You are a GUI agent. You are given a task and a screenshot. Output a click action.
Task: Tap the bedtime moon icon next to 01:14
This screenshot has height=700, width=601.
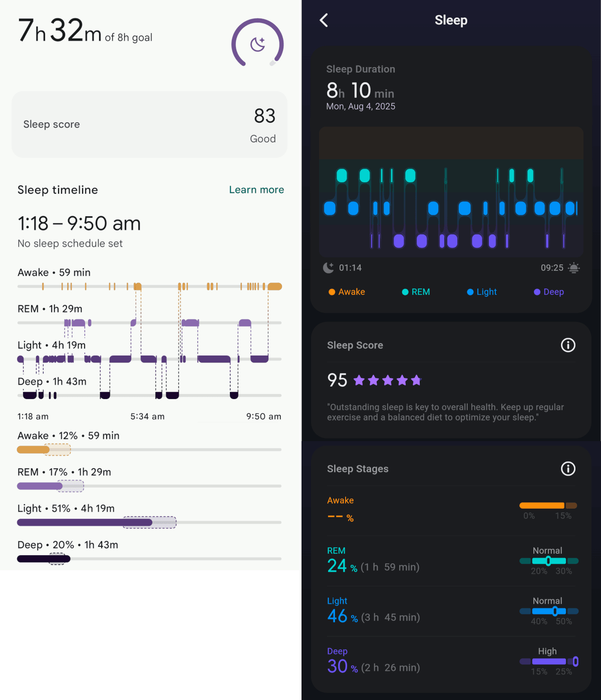(x=329, y=268)
